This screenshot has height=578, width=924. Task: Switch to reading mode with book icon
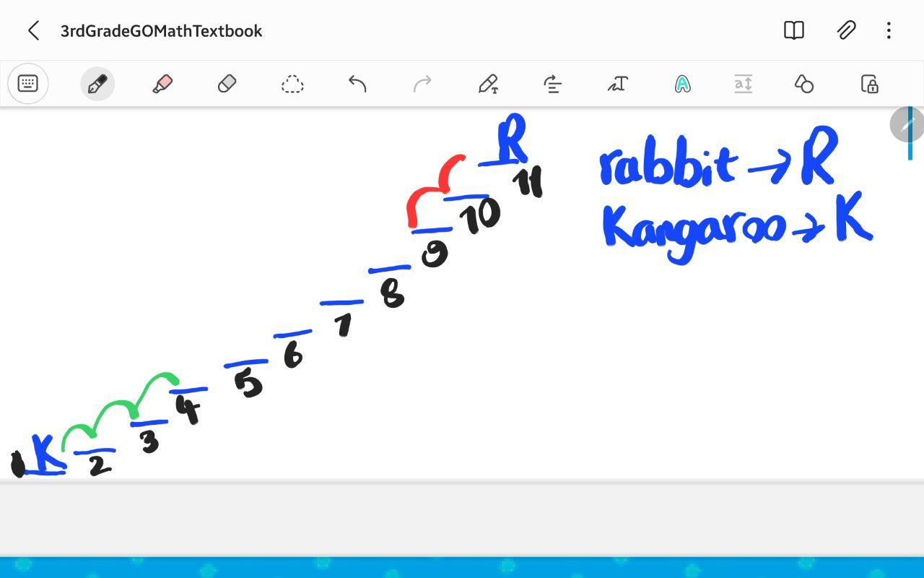coord(794,30)
